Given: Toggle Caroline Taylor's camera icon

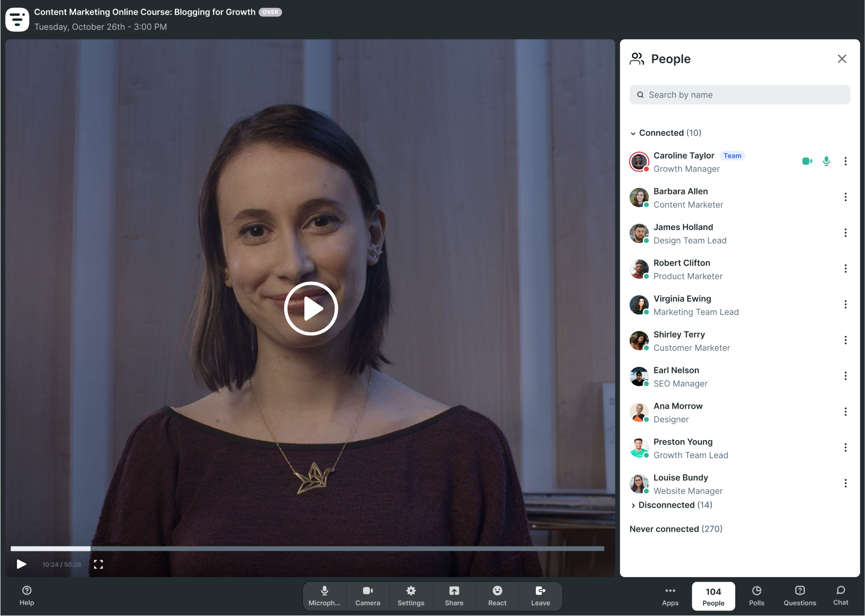Looking at the screenshot, I should (807, 161).
